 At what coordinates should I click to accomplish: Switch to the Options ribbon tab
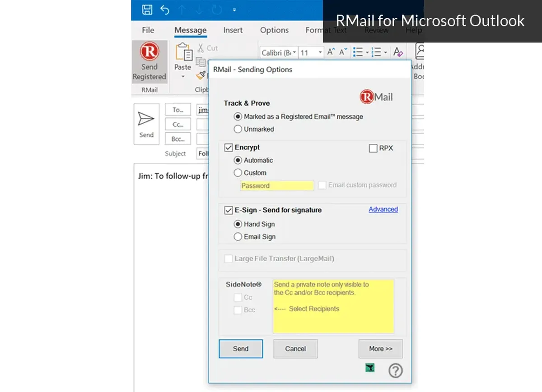pos(274,30)
